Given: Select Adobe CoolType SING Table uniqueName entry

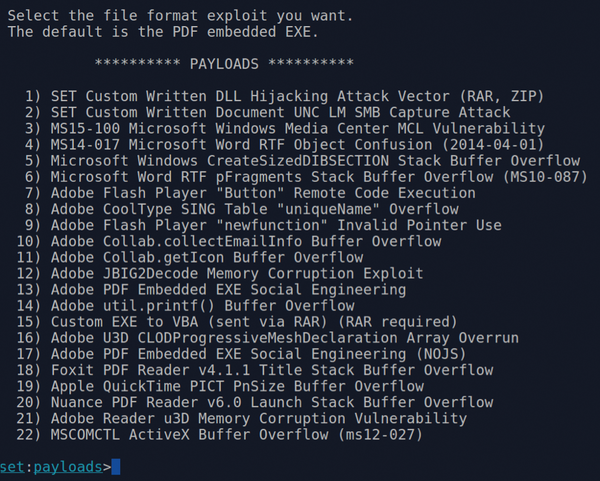Looking at the screenshot, I should click(x=241, y=209).
